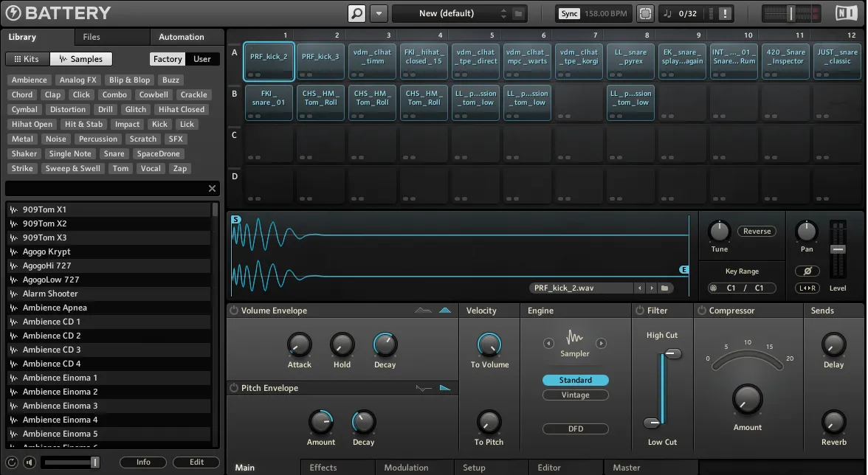Open sample folder icon beside PRF_kick_2.wav
This screenshot has height=475, width=868.
[x=665, y=288]
